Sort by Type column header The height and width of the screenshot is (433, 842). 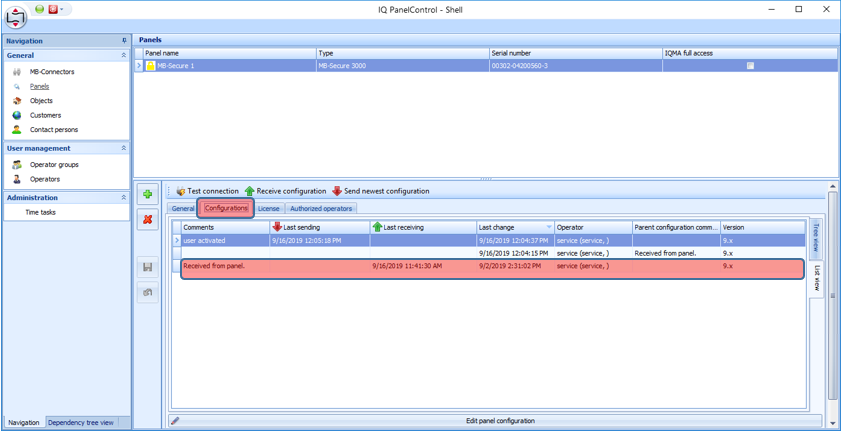[x=403, y=53]
